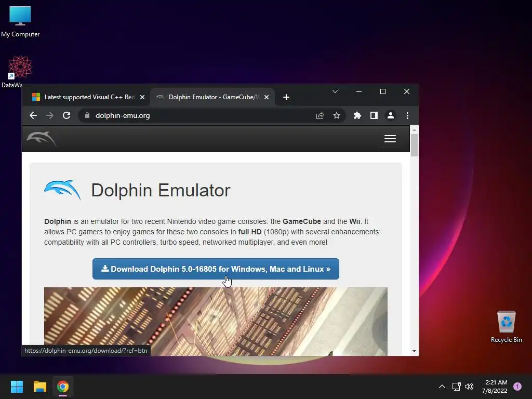Switch to Latest supported Visual C++ tab
Image resolution: width=532 pixels, height=399 pixels.
click(89, 97)
